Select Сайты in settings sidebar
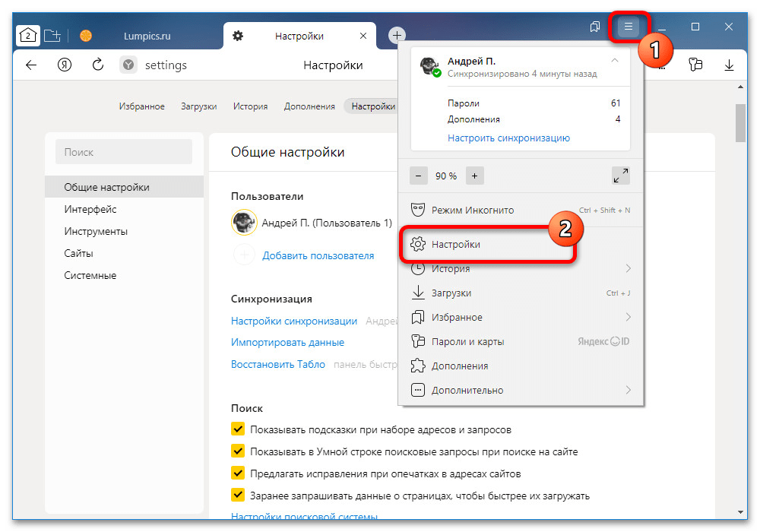760x532 pixels. (124, 253)
